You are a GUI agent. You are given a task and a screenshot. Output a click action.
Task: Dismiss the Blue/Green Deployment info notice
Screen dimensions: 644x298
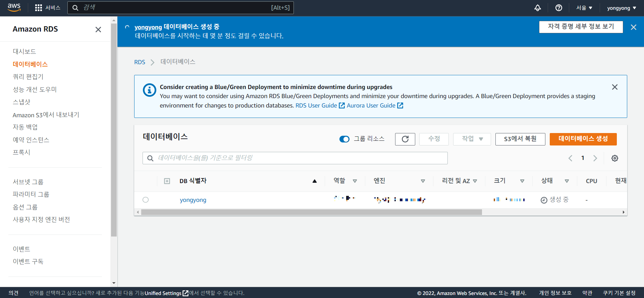tap(614, 87)
